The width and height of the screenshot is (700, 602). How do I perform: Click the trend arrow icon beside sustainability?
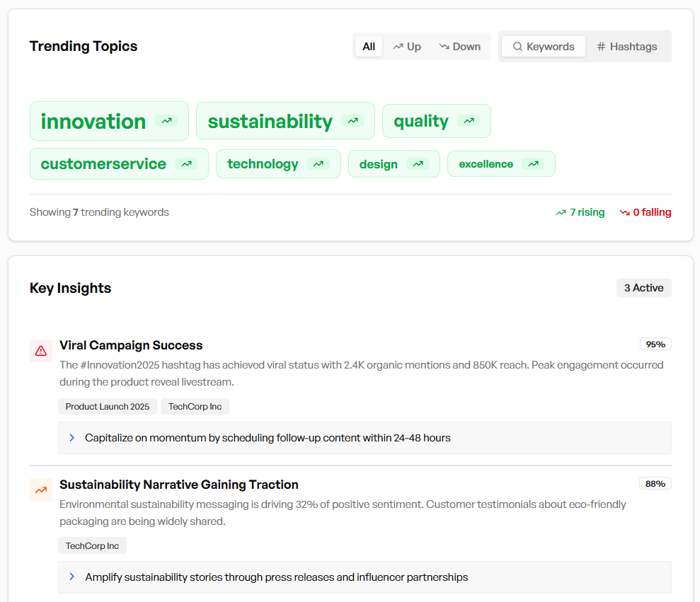point(352,121)
